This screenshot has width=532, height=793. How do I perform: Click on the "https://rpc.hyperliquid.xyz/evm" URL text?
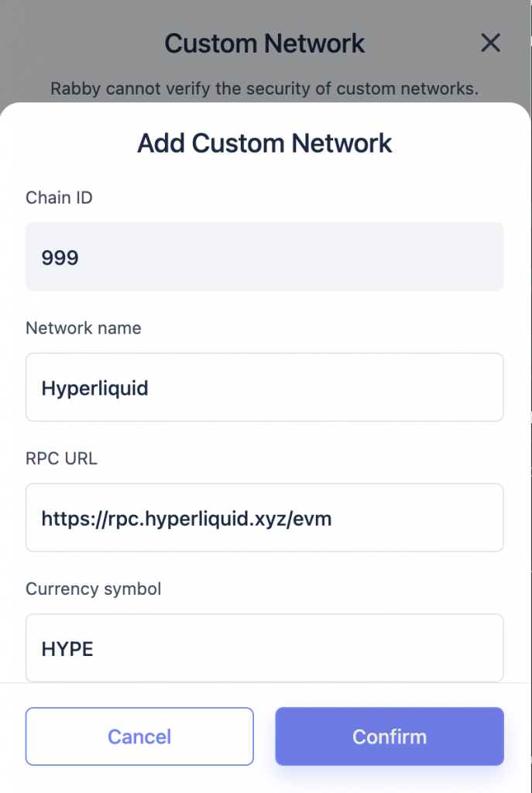coord(187,517)
